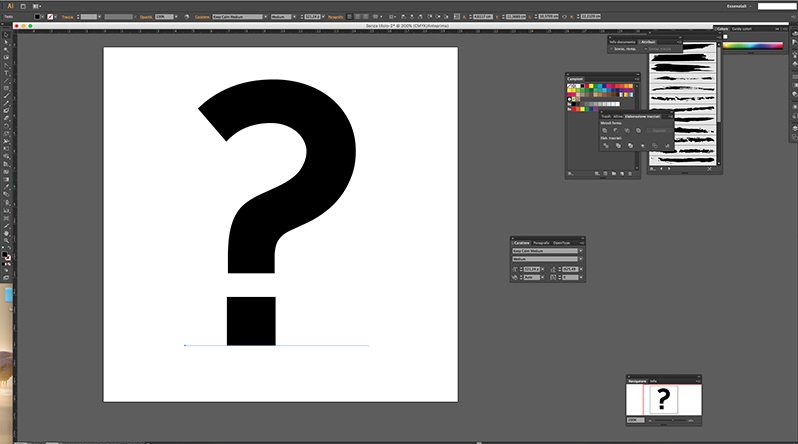Image resolution: width=798 pixels, height=444 pixels.
Task: Click the Navigator preview thumbnail
Action: click(664, 400)
